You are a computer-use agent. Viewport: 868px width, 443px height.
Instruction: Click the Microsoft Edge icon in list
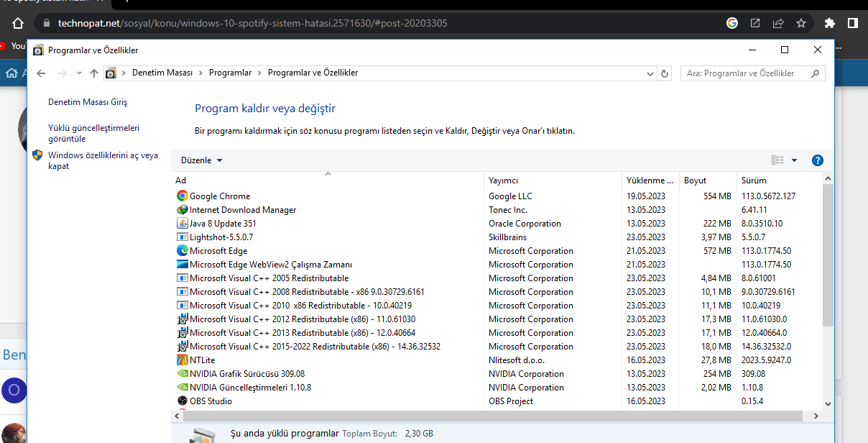coord(183,251)
